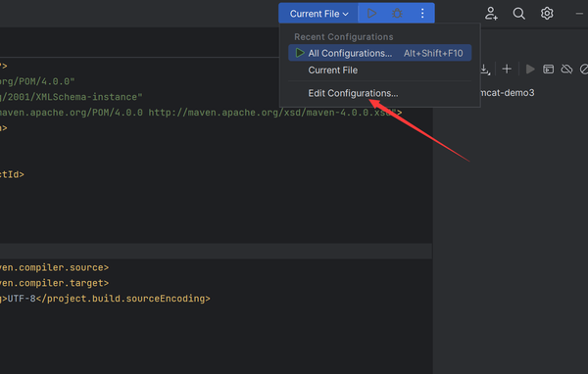Image resolution: width=588 pixels, height=374 pixels.
Task: Add a Maven project with the plus icon
Action: tap(507, 69)
